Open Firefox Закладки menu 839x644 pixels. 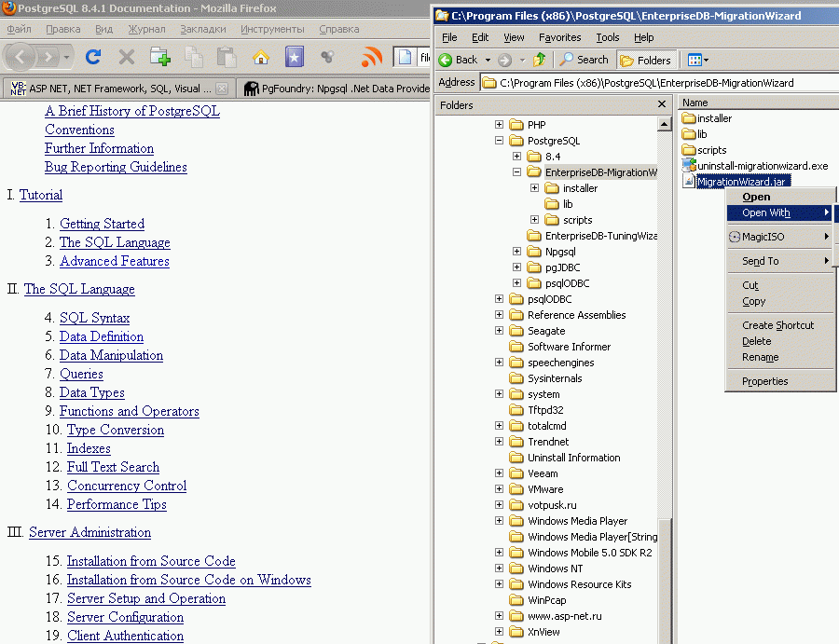tap(203, 29)
